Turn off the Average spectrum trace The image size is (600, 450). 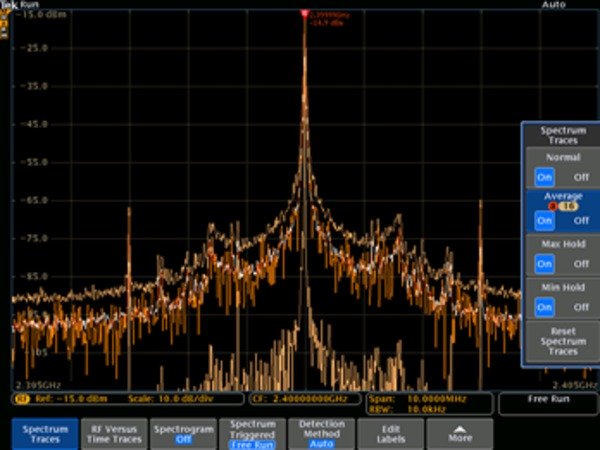click(x=580, y=220)
